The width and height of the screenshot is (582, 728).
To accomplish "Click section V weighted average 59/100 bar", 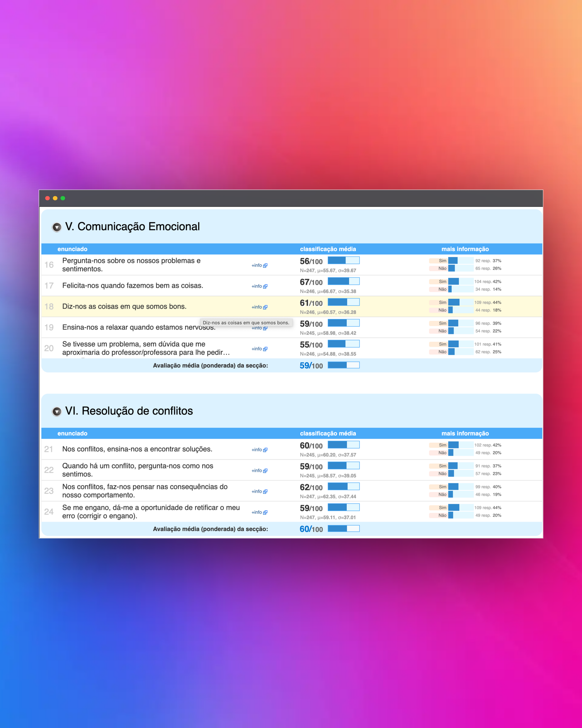I will click(x=343, y=365).
